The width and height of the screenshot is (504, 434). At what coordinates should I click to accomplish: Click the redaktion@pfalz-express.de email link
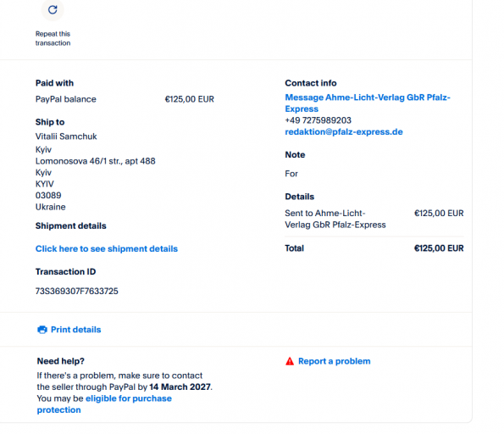(344, 132)
